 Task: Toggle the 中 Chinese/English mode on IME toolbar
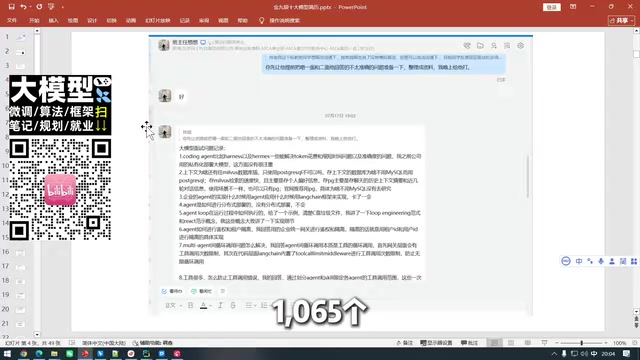pyautogui.click(x=579, y=261)
